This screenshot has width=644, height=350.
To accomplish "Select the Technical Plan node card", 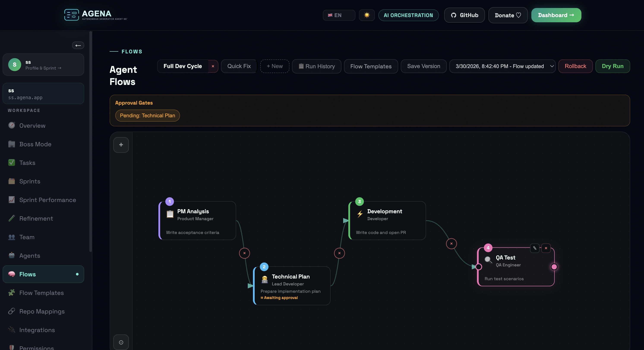I will tap(292, 285).
